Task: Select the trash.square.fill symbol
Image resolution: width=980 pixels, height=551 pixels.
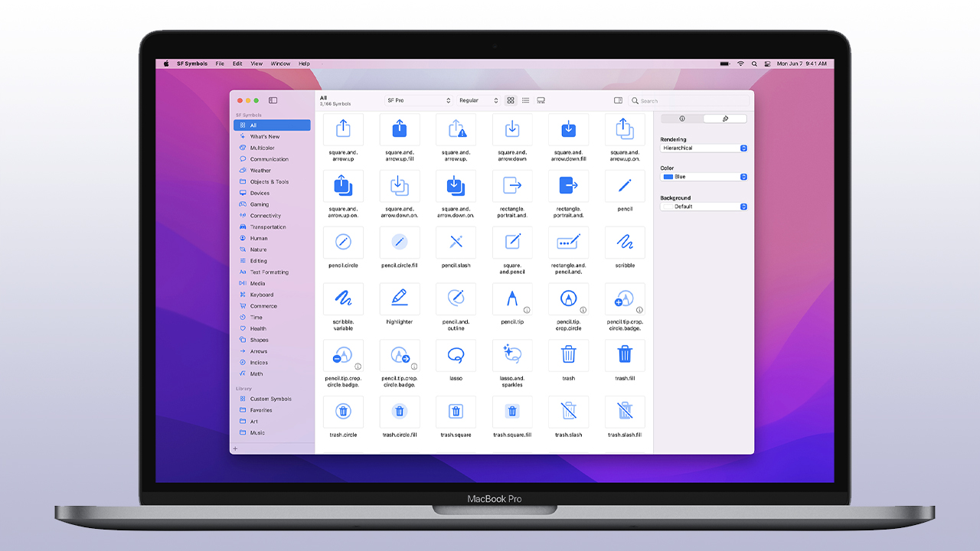Action: pos(512,412)
